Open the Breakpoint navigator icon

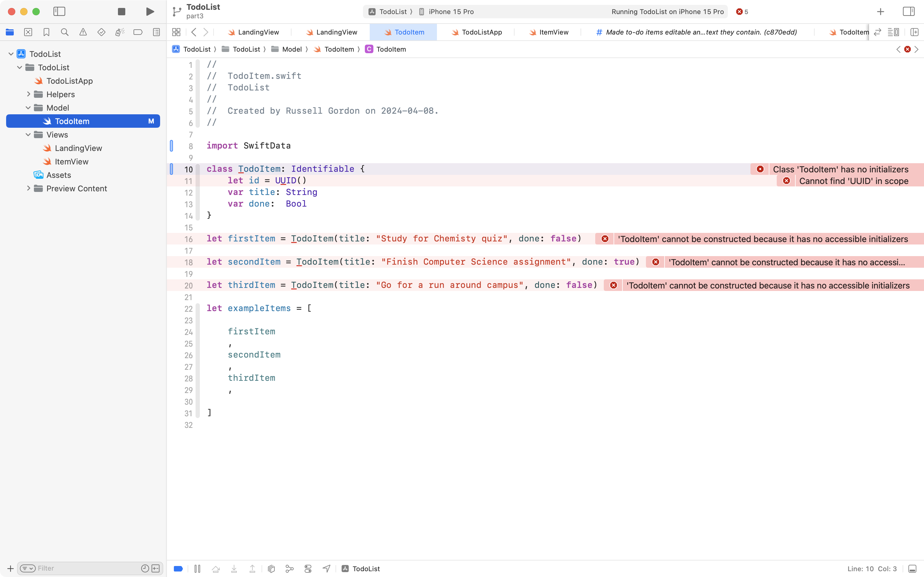pyautogui.click(x=138, y=32)
